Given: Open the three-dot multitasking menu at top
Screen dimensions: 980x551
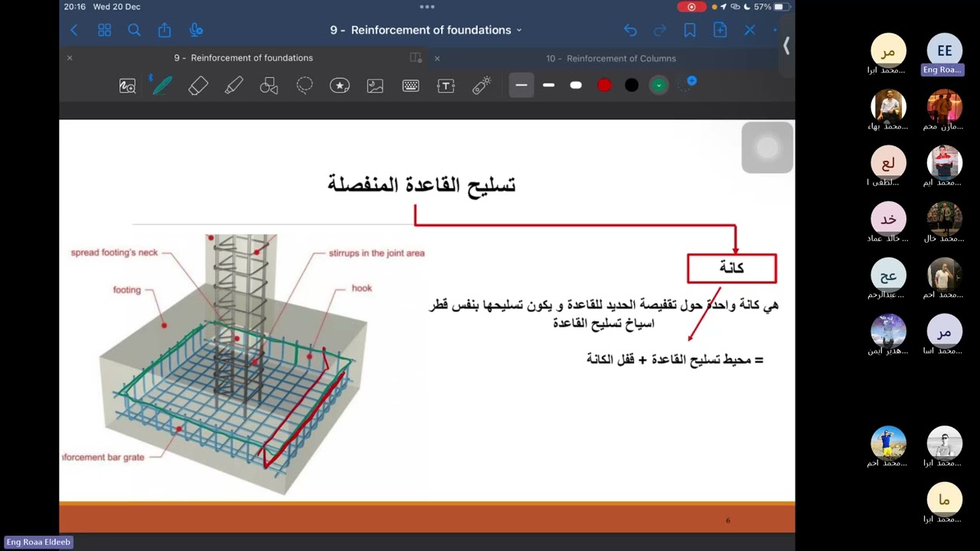Looking at the screenshot, I should click(x=427, y=7).
